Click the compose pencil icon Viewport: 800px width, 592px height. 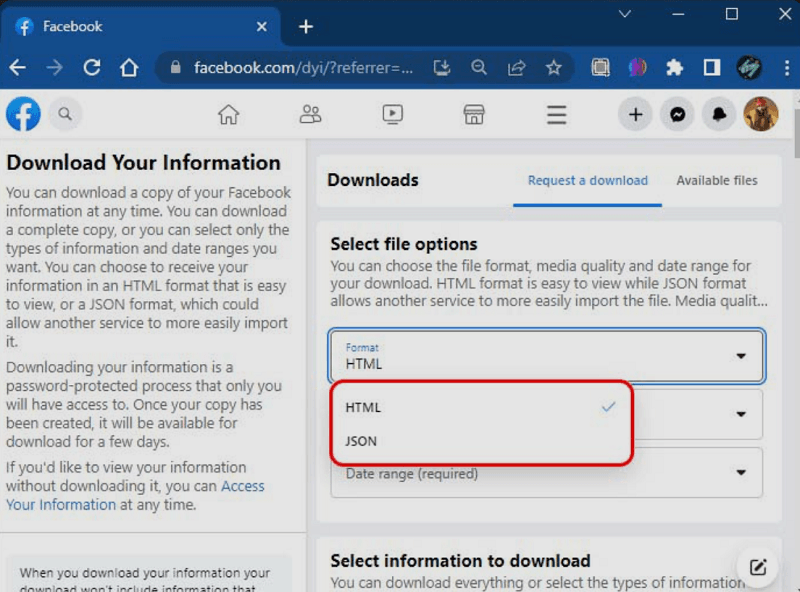tap(757, 566)
